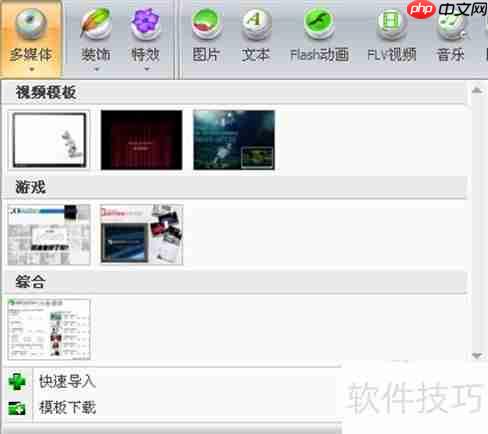Image resolution: width=488 pixels, height=434 pixels.
Task: Add music with the 音乐 icon
Action: (451, 25)
